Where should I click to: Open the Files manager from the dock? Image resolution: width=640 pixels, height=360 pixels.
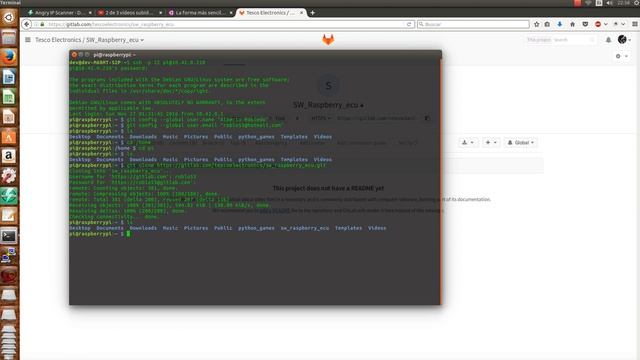point(9,38)
